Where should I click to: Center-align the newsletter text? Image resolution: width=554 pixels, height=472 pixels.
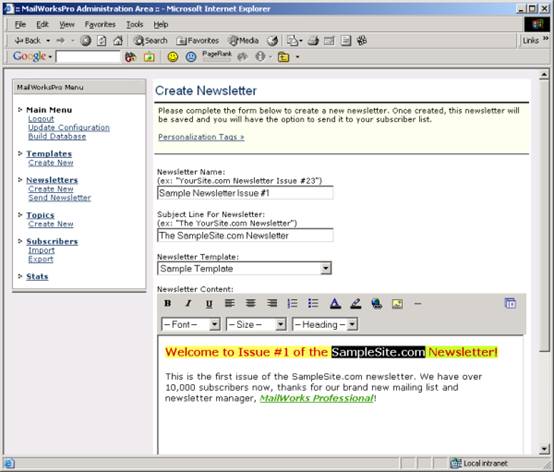pos(251,303)
